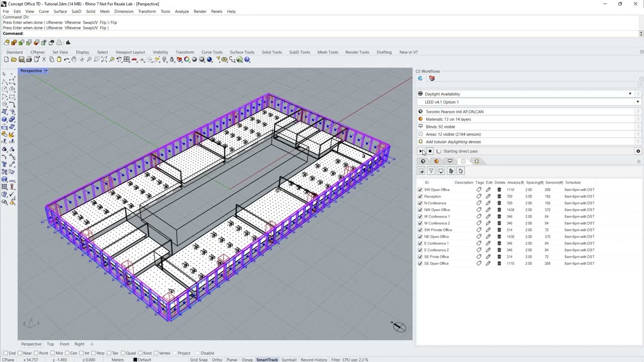Click the red ClimateStudio layers icon
This screenshot has height=362, width=644.
tap(432, 78)
